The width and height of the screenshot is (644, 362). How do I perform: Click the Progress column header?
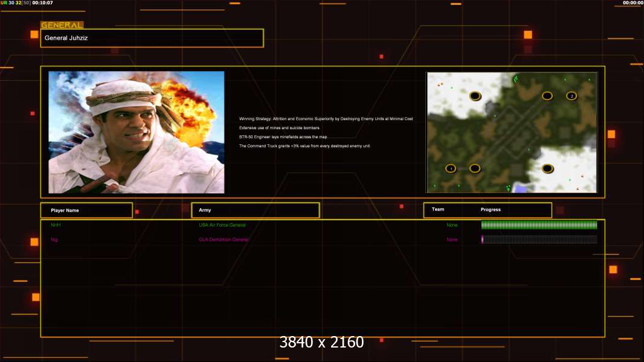[x=491, y=209]
